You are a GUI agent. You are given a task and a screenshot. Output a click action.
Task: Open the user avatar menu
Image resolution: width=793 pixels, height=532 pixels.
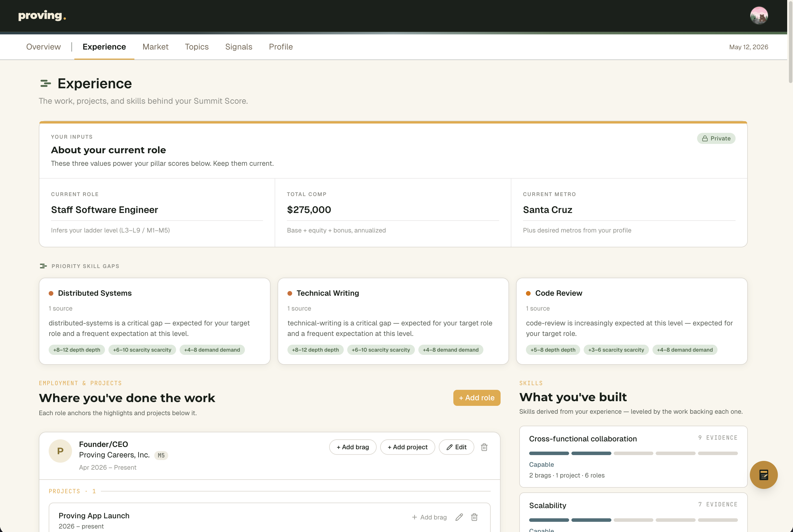[x=759, y=16]
